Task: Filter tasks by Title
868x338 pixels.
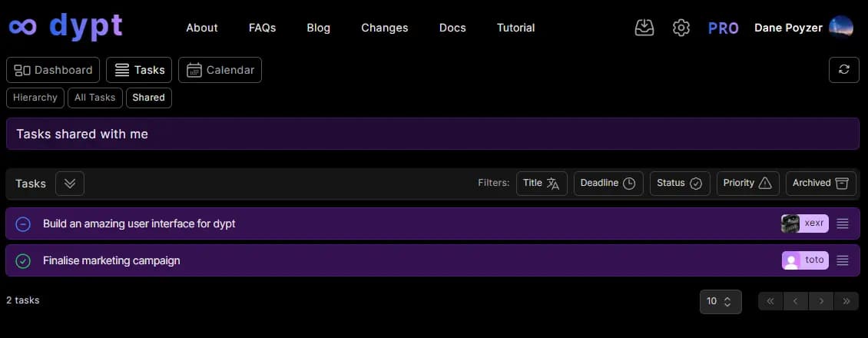Action: click(x=542, y=183)
